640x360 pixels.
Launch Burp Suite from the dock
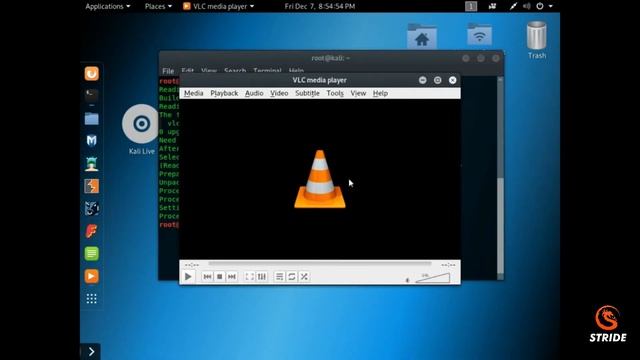click(91, 186)
